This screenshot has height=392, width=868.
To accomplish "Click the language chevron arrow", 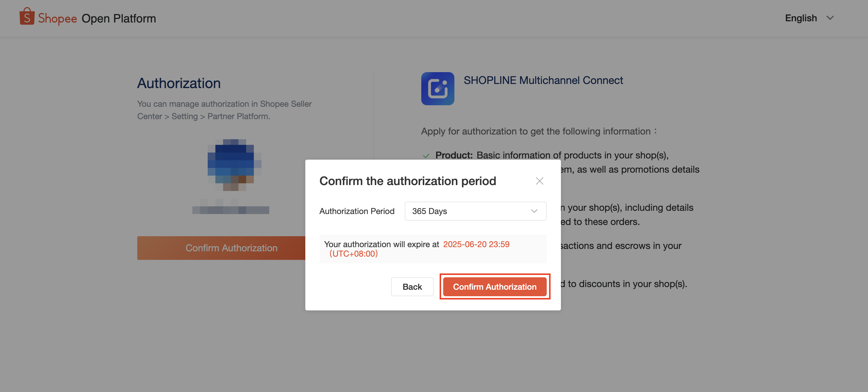I will click(830, 18).
